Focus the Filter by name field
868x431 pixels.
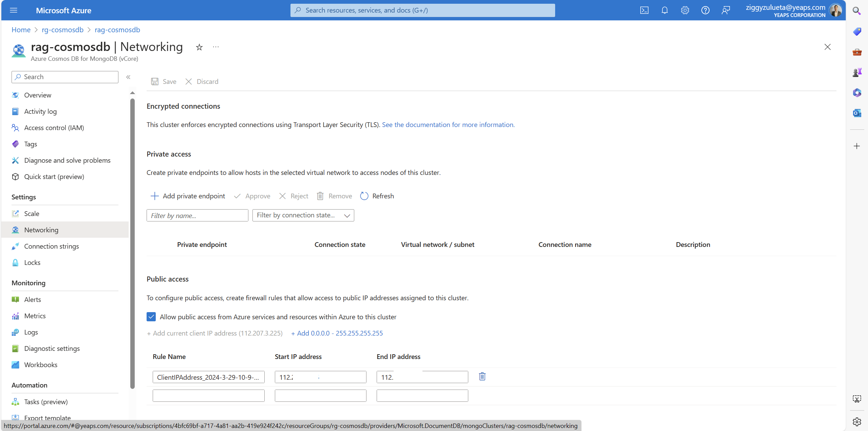[197, 215]
